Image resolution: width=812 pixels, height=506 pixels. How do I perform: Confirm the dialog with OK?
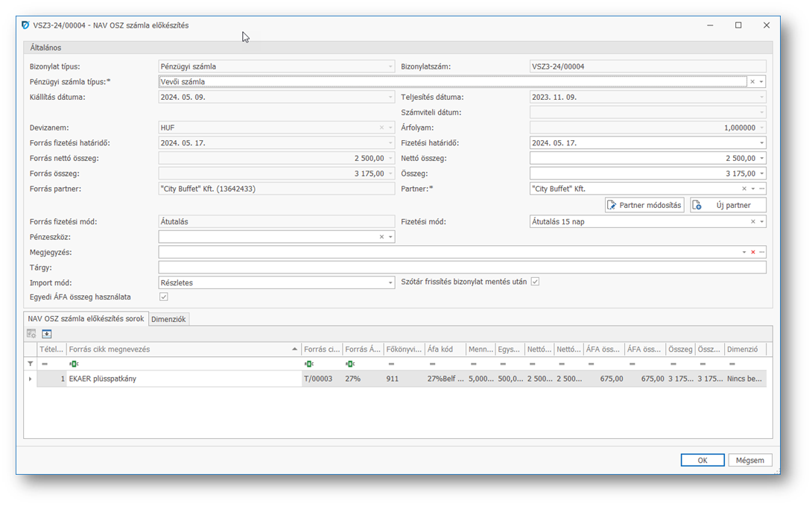tap(702, 461)
